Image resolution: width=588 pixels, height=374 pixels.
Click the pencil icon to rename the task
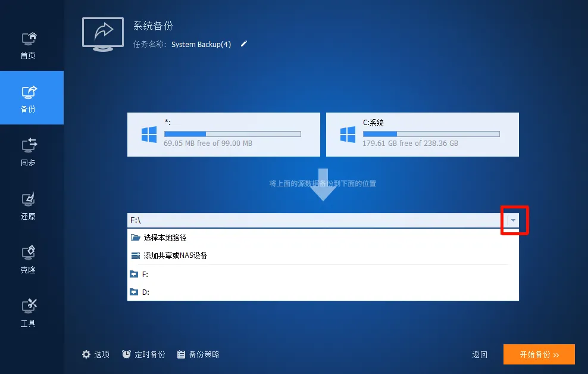[x=243, y=43]
